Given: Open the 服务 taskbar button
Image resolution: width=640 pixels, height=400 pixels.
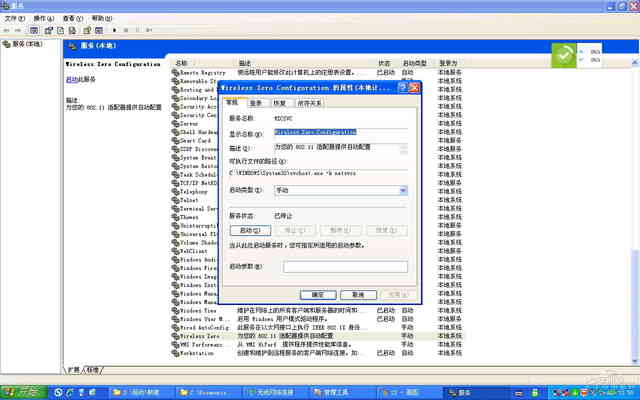Looking at the screenshot, I should 476,393.
